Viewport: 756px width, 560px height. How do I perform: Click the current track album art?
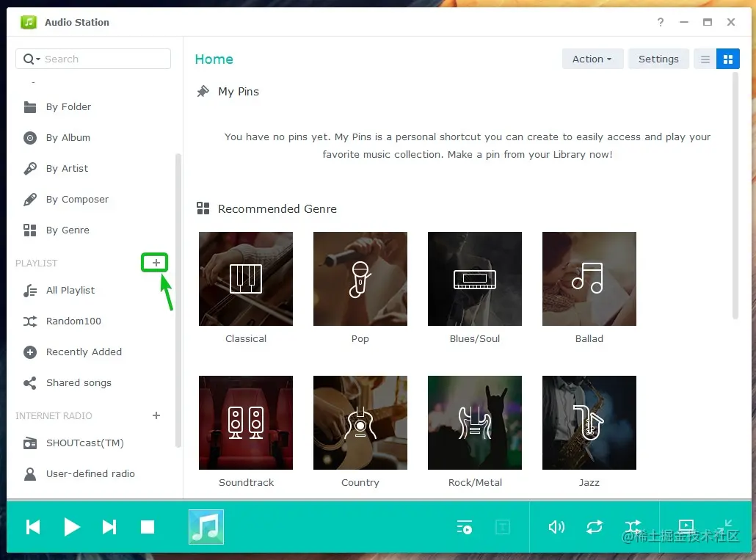coord(206,527)
